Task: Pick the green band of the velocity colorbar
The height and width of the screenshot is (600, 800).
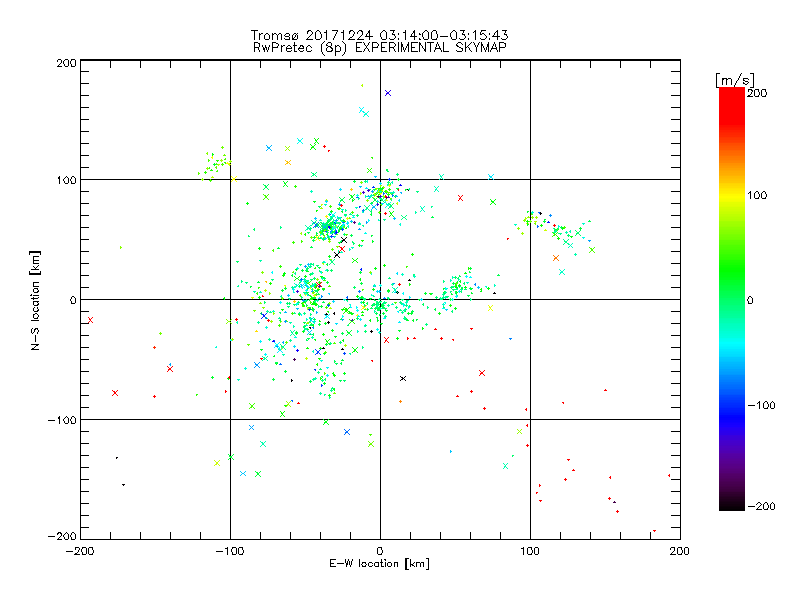Action: pos(732,270)
